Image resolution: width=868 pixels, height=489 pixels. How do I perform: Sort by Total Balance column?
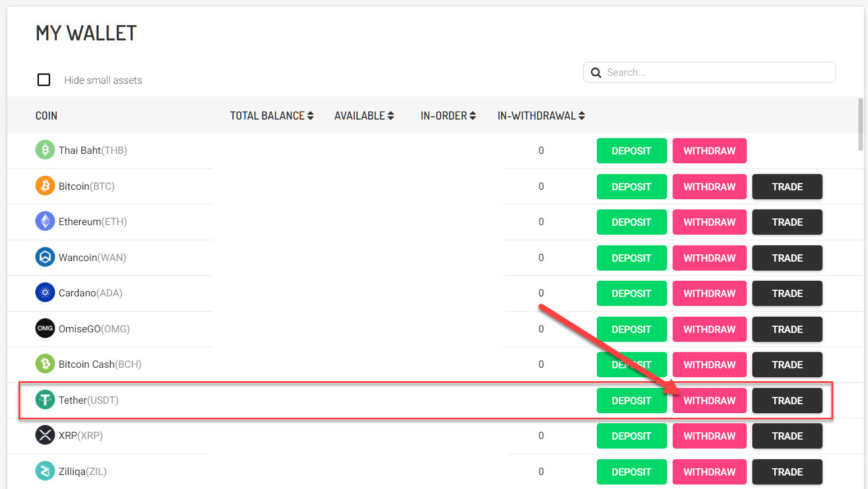click(272, 116)
